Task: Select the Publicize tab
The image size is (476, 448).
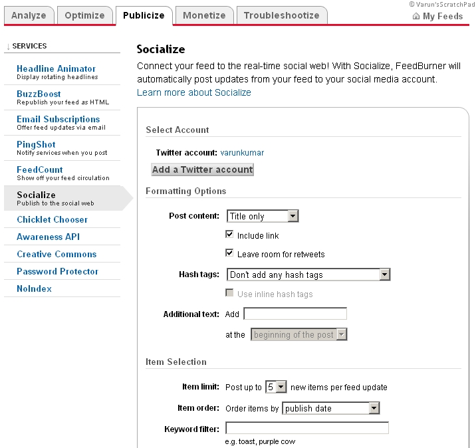Action: tap(144, 15)
